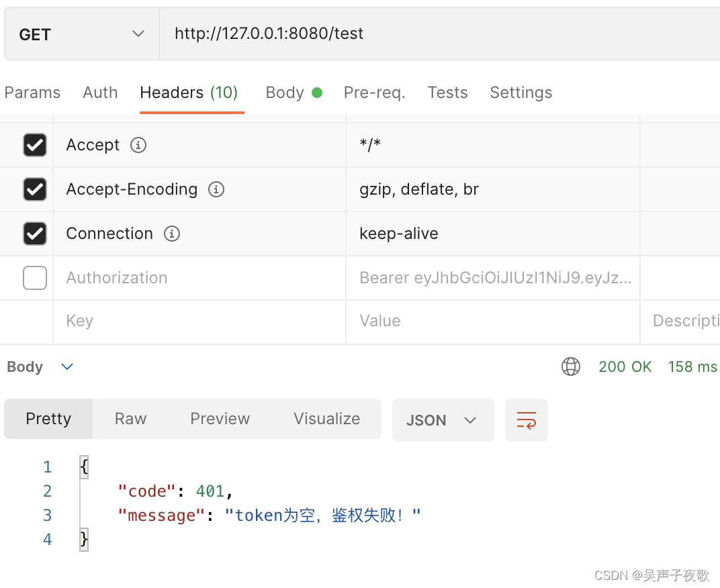The width and height of the screenshot is (720, 588).
Task: Click the empty Value input field
Action: coord(493,321)
